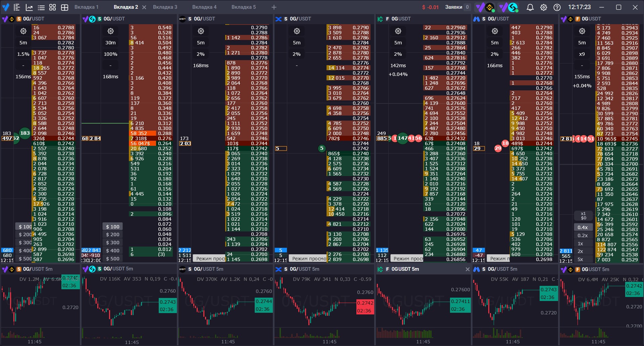Click the $ -0.01 balance indicator
644x346 pixels.
[430, 7]
